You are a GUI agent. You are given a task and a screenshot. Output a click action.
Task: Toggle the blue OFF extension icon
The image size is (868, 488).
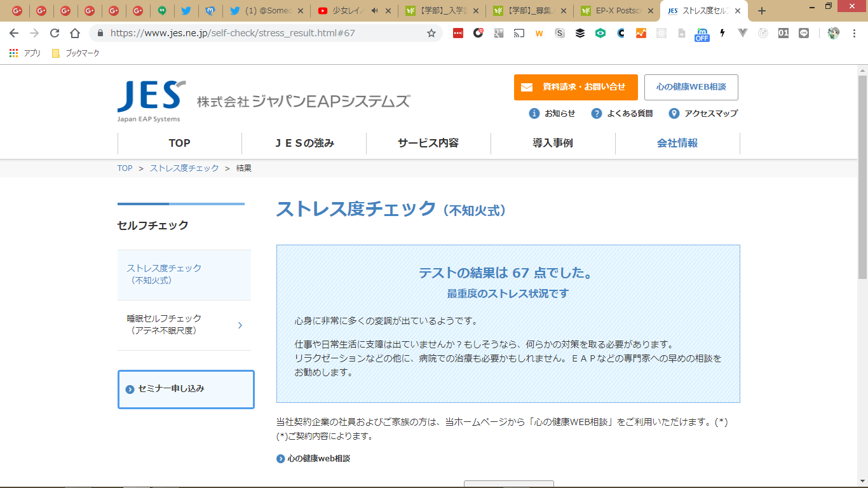[702, 34]
